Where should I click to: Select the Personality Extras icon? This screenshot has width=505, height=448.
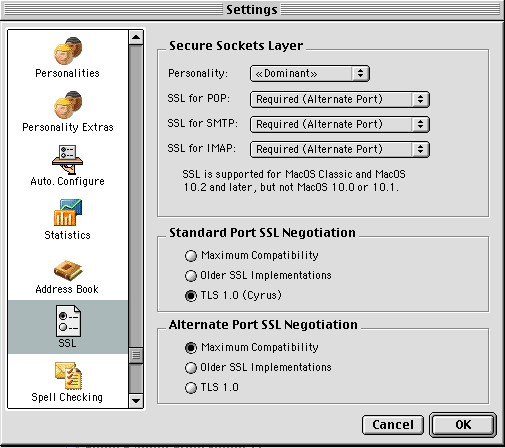pos(68,111)
